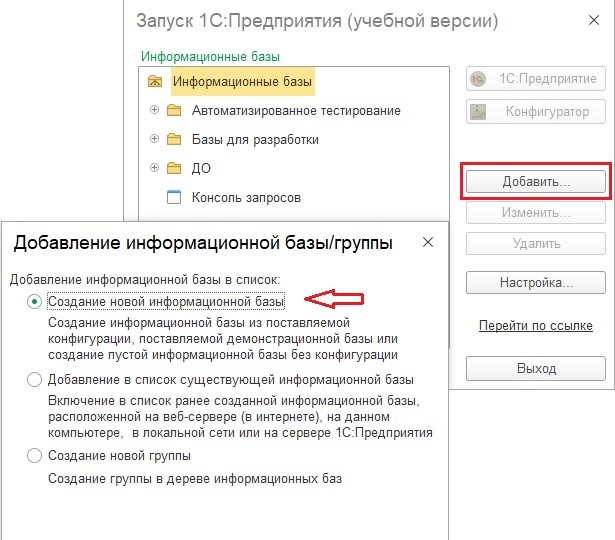615x540 pixels.
Task: Click the Конфигуратор button icon
Action: 478,112
